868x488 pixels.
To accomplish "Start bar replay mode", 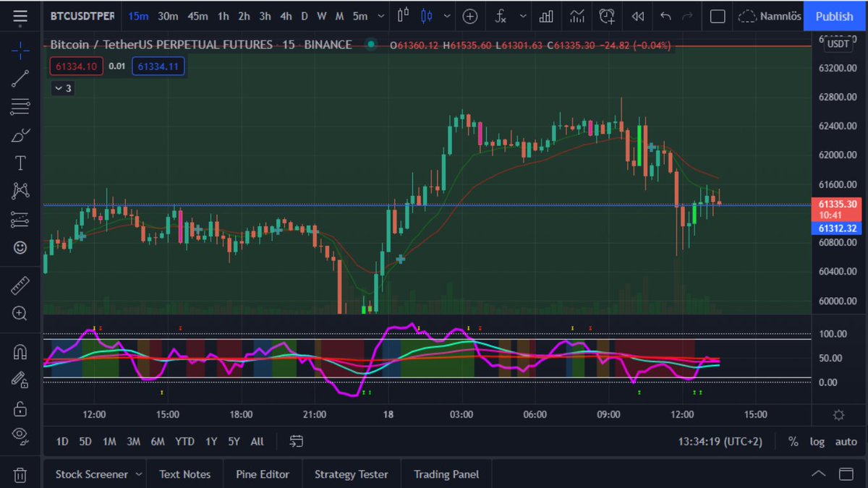I will click(x=637, y=16).
